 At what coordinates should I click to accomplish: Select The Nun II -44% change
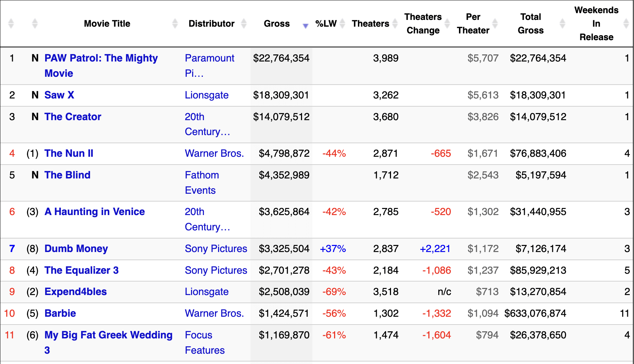click(334, 153)
